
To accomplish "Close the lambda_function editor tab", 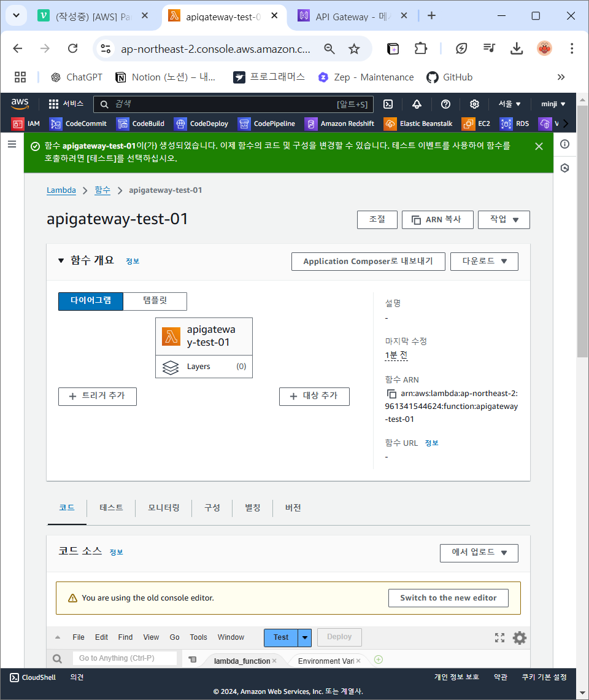I will 274,661.
